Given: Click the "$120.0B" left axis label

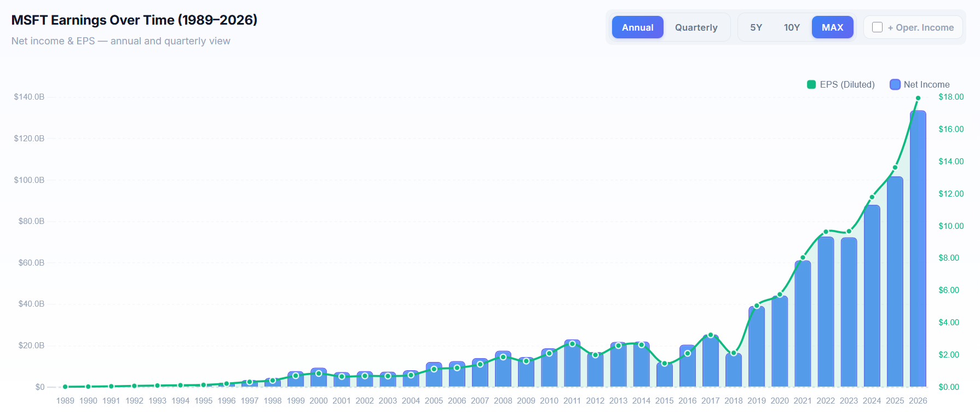Looking at the screenshot, I should pyautogui.click(x=30, y=139).
